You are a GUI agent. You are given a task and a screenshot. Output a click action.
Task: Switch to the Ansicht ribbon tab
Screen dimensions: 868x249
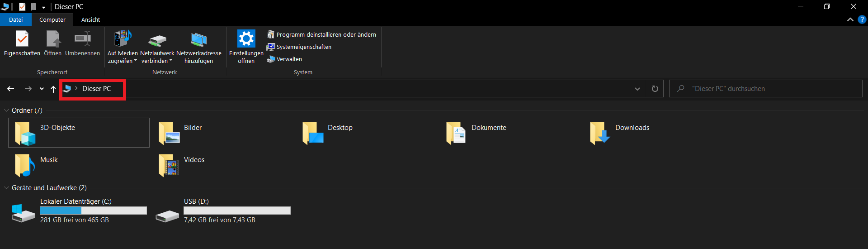pos(90,20)
